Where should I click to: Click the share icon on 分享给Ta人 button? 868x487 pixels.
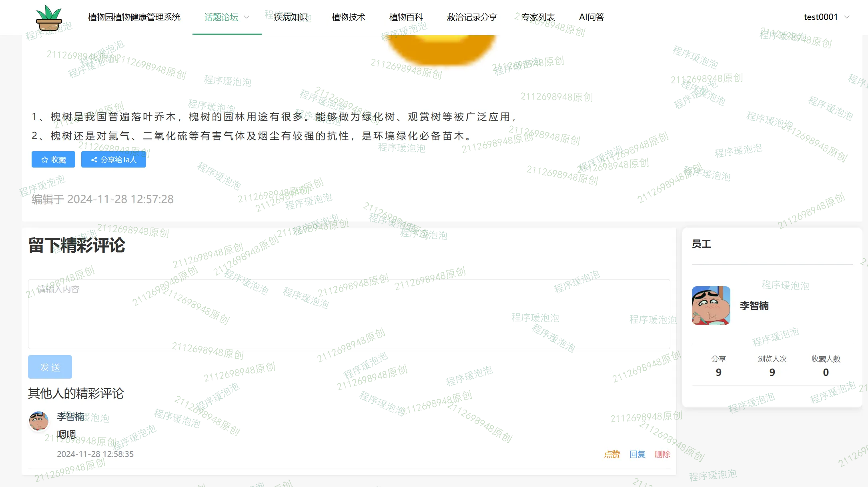tap(94, 160)
